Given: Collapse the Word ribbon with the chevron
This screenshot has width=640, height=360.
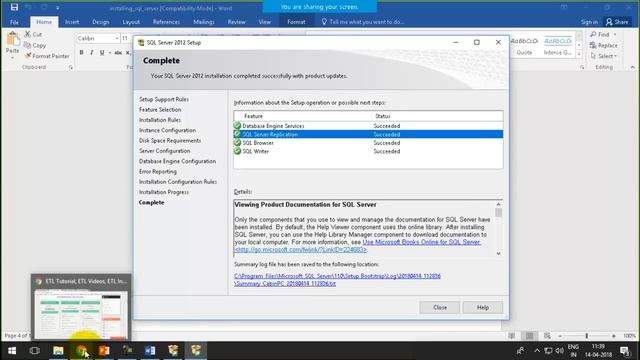Looking at the screenshot, I should pos(633,67).
